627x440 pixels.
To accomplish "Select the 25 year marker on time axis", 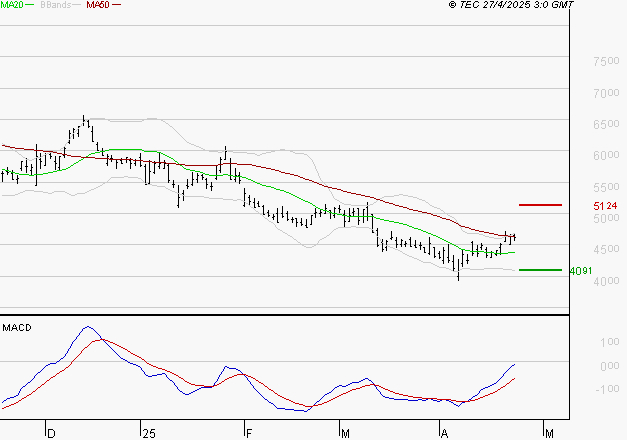I will (x=148, y=433).
